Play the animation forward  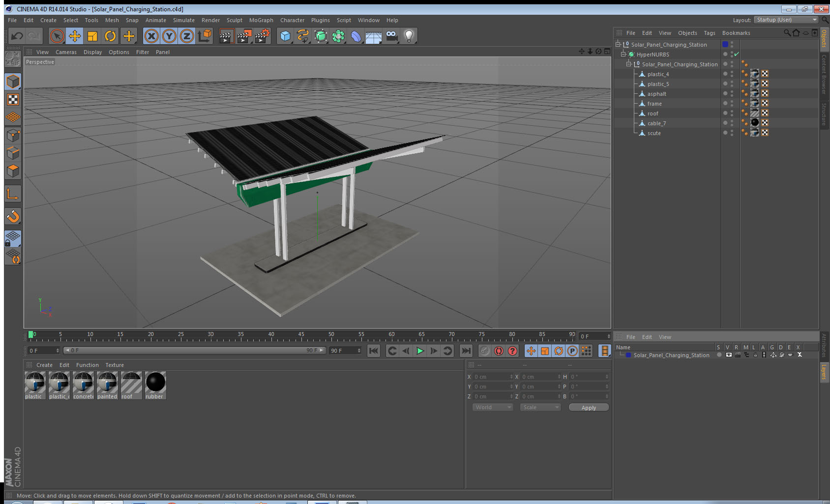tap(420, 351)
